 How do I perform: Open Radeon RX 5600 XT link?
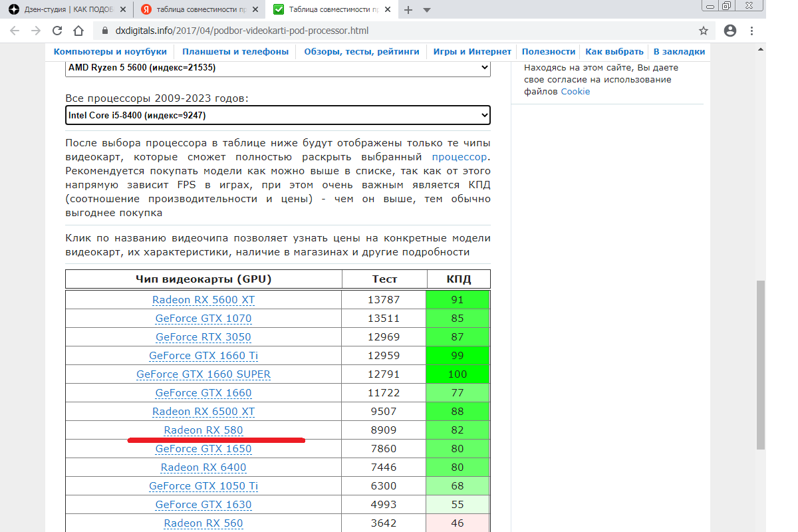point(203,300)
